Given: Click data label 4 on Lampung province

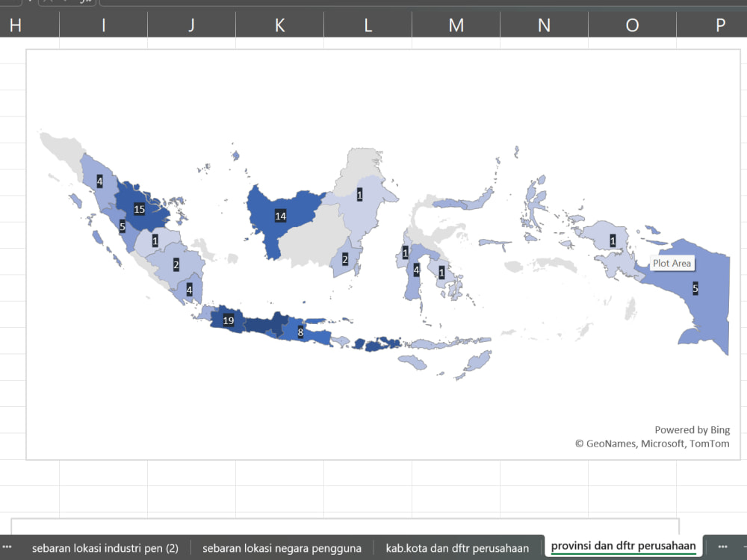Looking at the screenshot, I should 190,290.
